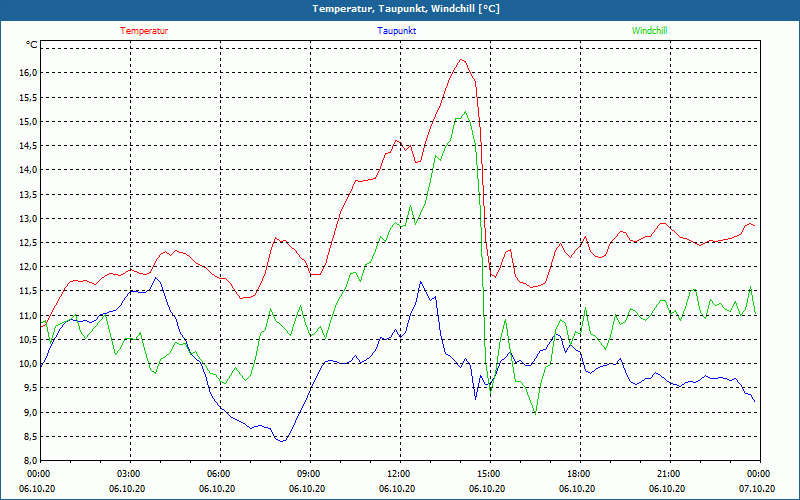The image size is (800, 500).
Task: Click the 10,0 y-axis value
Action: (28, 364)
